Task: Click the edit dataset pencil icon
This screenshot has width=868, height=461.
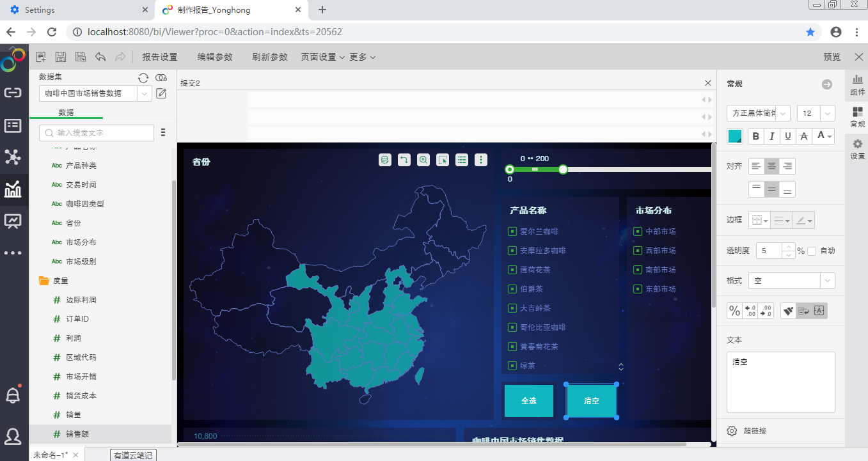Action: pos(161,94)
